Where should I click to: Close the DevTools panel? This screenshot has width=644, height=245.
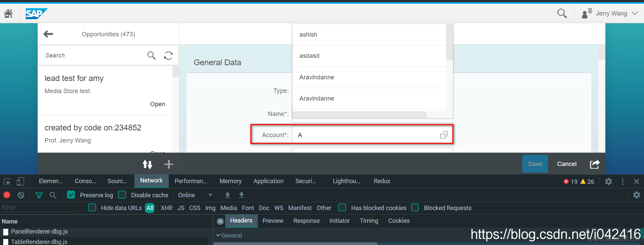point(636,181)
